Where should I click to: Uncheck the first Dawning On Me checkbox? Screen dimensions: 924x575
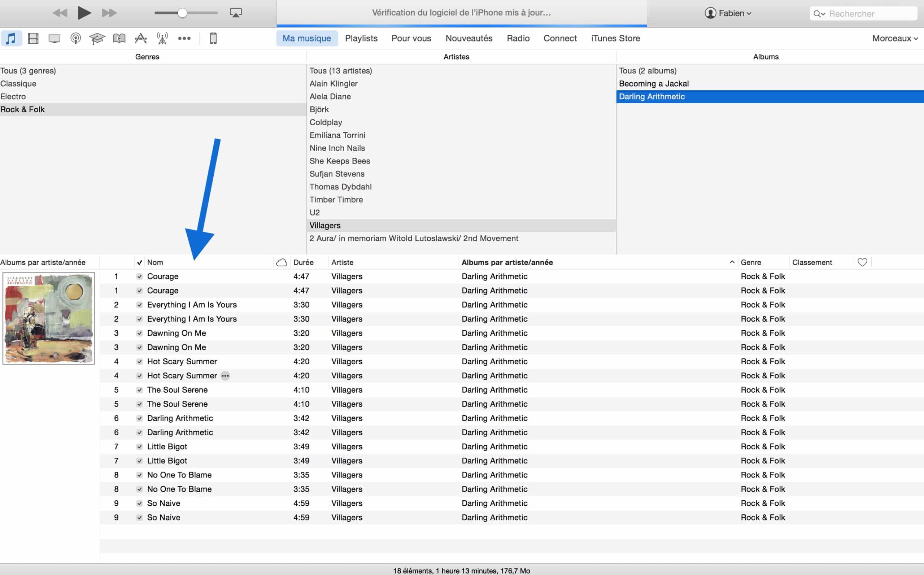pos(140,333)
